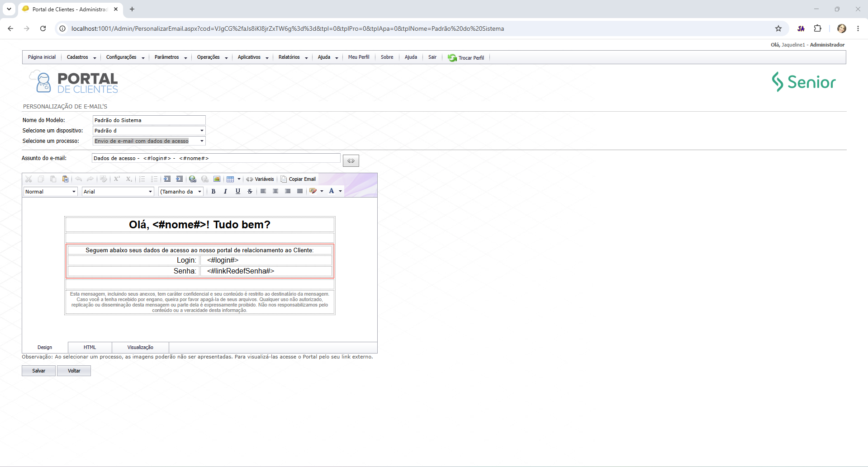The height and width of the screenshot is (467, 868).
Task: Click the Bold formatting icon
Action: [213, 191]
